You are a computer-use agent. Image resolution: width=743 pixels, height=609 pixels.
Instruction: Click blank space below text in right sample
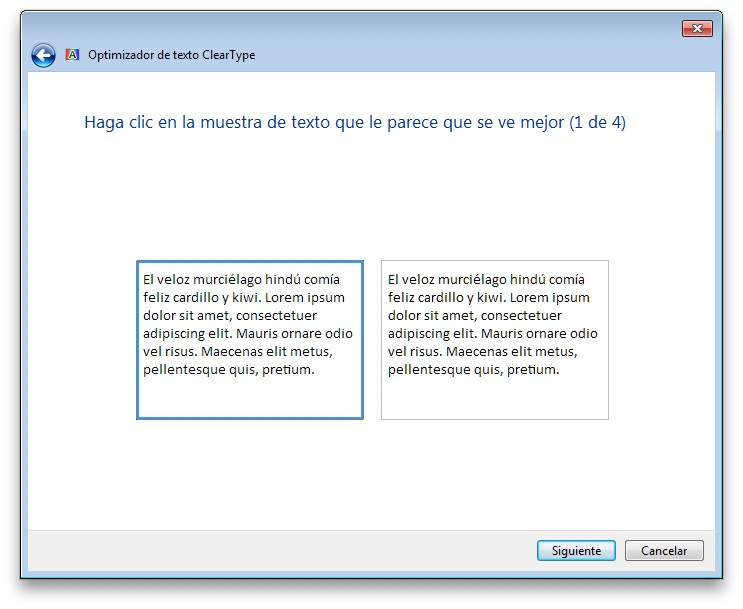coord(494,400)
